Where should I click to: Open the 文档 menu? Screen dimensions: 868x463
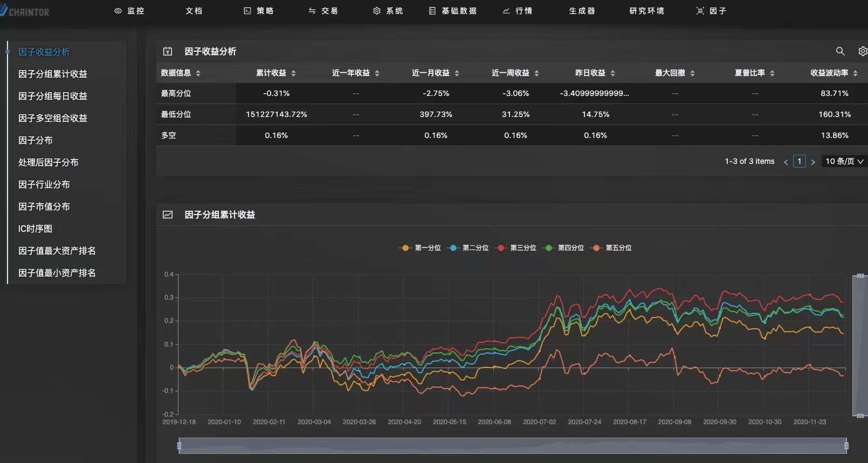point(194,11)
